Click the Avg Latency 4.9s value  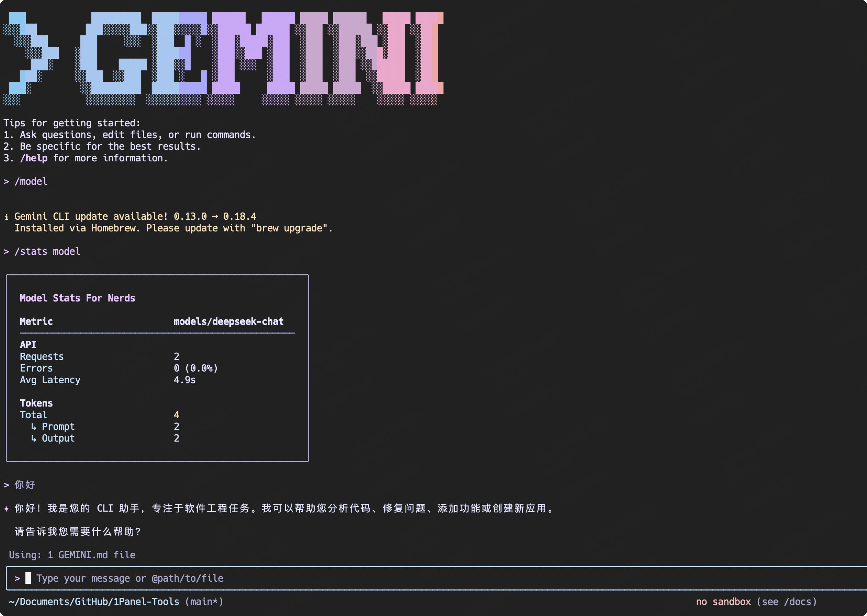(185, 380)
